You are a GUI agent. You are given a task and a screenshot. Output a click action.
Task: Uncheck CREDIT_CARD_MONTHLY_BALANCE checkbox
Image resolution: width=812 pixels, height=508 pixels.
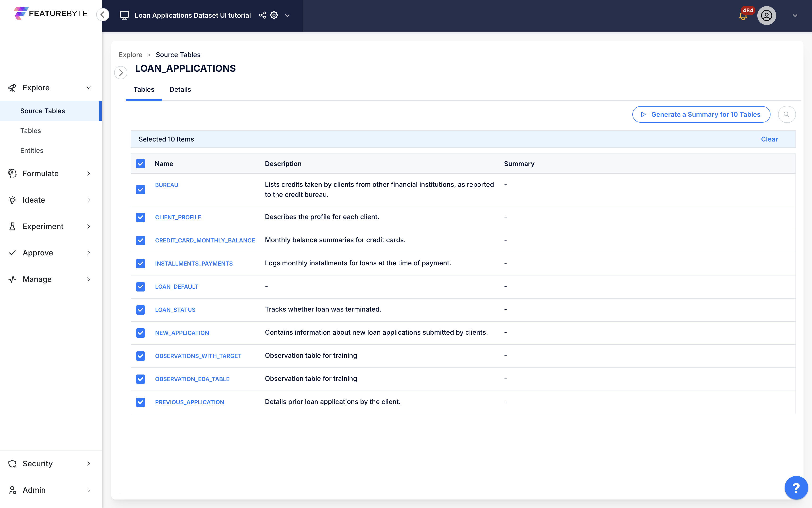tap(140, 240)
